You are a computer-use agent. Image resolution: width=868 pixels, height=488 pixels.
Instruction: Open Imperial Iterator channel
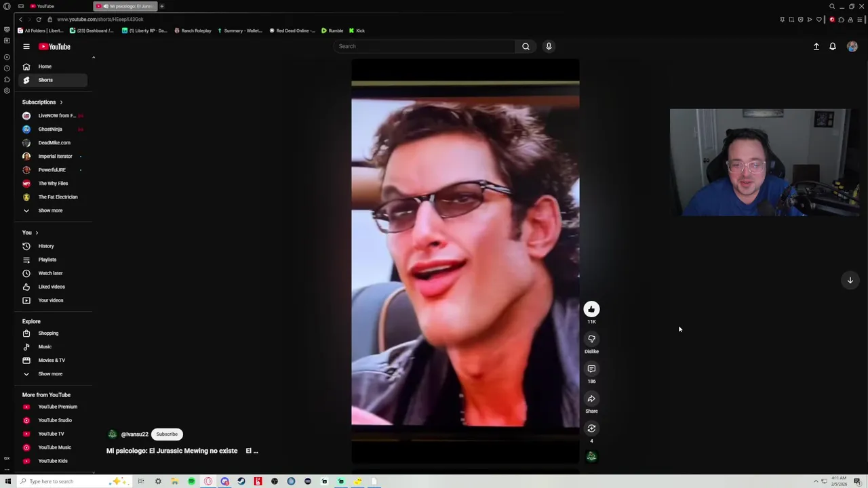(x=54, y=157)
